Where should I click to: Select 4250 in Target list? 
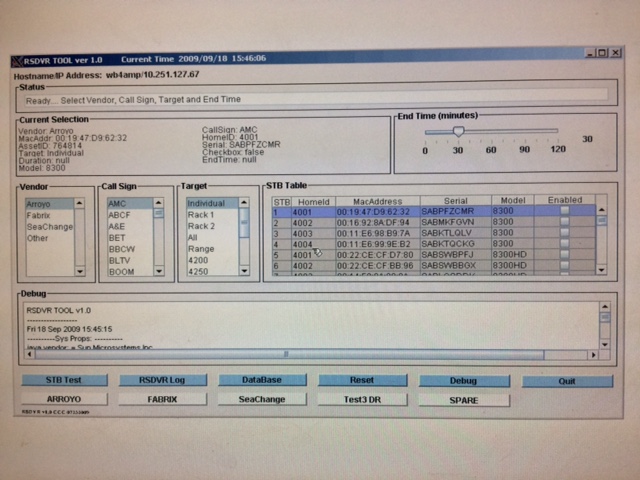(212, 271)
